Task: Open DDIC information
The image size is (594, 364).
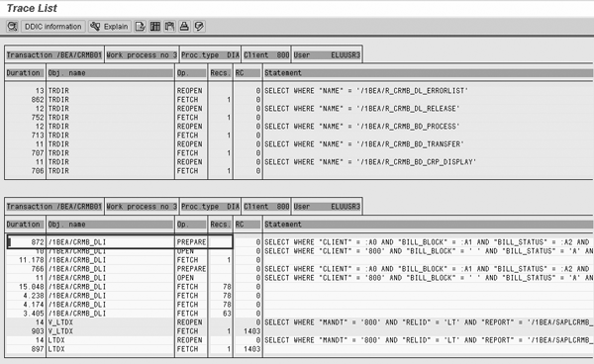Action: click(53, 27)
